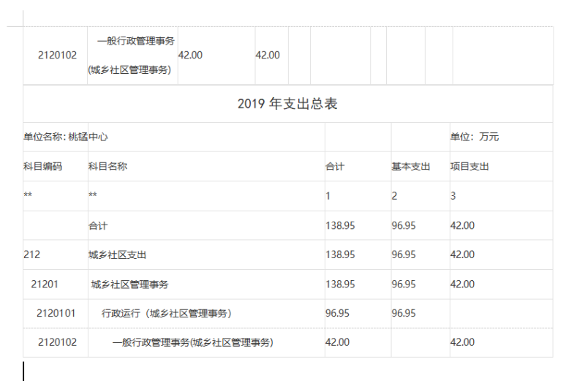Click the 项目支出 value 42.00 in row 2120102
The image size is (585, 392).
click(462, 342)
